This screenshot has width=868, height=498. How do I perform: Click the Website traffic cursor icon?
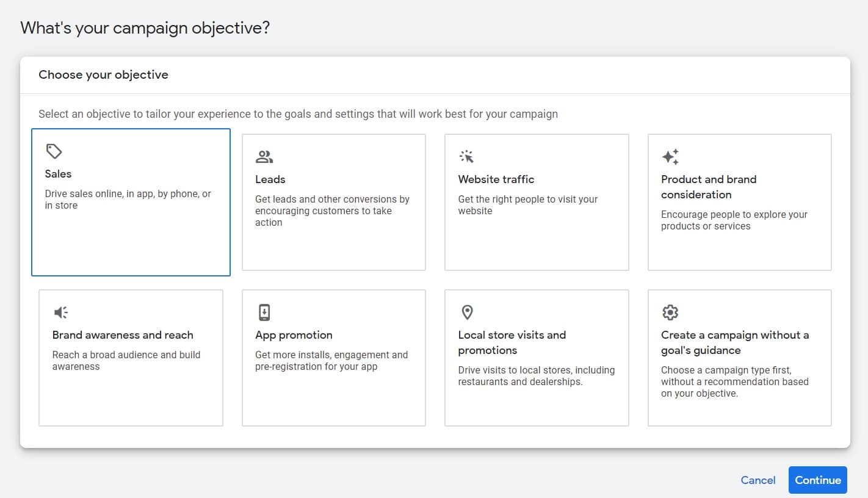(x=467, y=157)
